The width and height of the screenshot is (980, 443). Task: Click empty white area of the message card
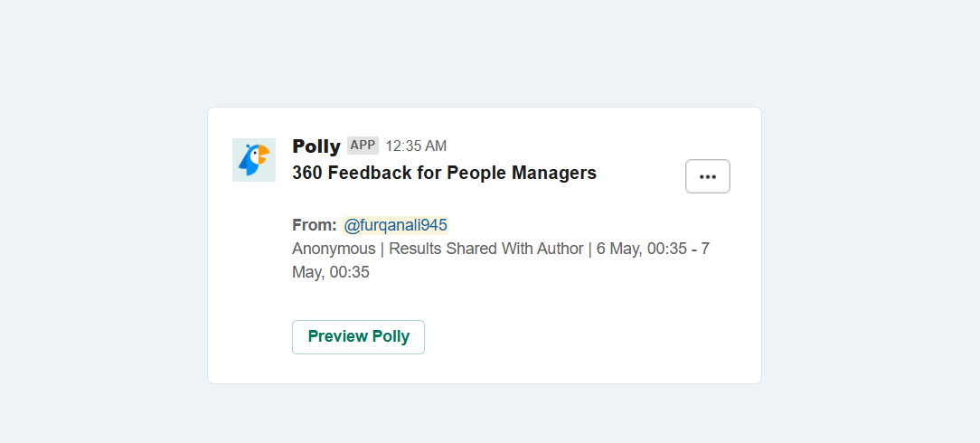[x=594, y=325]
